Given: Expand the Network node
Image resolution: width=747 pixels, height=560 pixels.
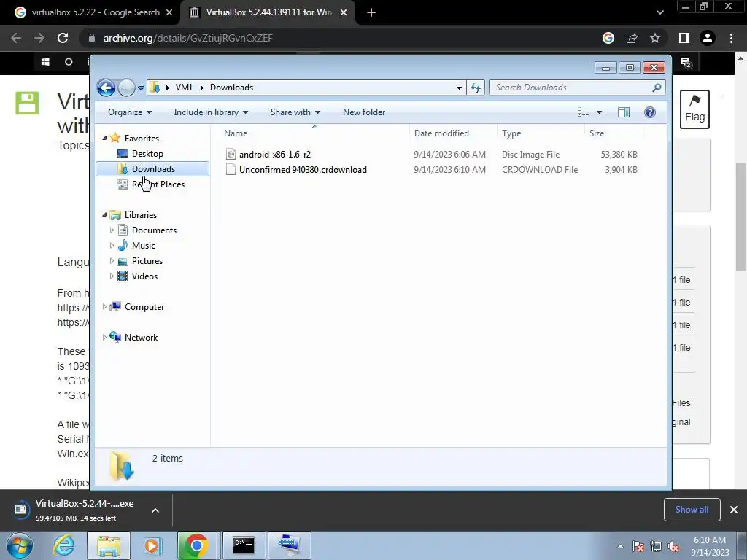Looking at the screenshot, I should point(105,337).
